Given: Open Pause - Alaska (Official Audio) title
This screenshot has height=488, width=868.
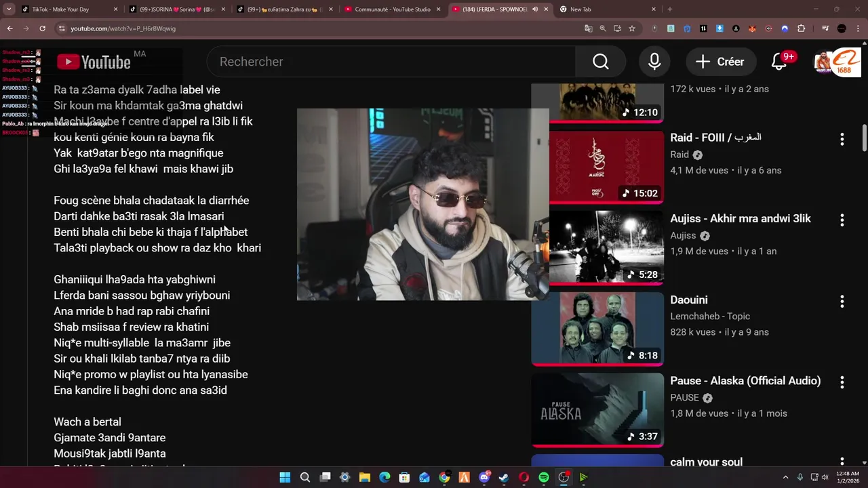Looking at the screenshot, I should point(745,381).
